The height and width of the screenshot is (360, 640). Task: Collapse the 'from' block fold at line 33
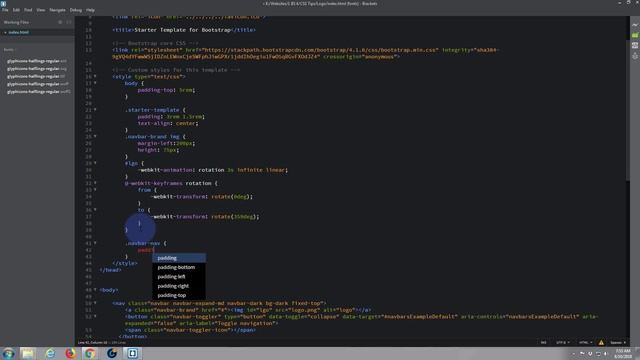point(96,190)
